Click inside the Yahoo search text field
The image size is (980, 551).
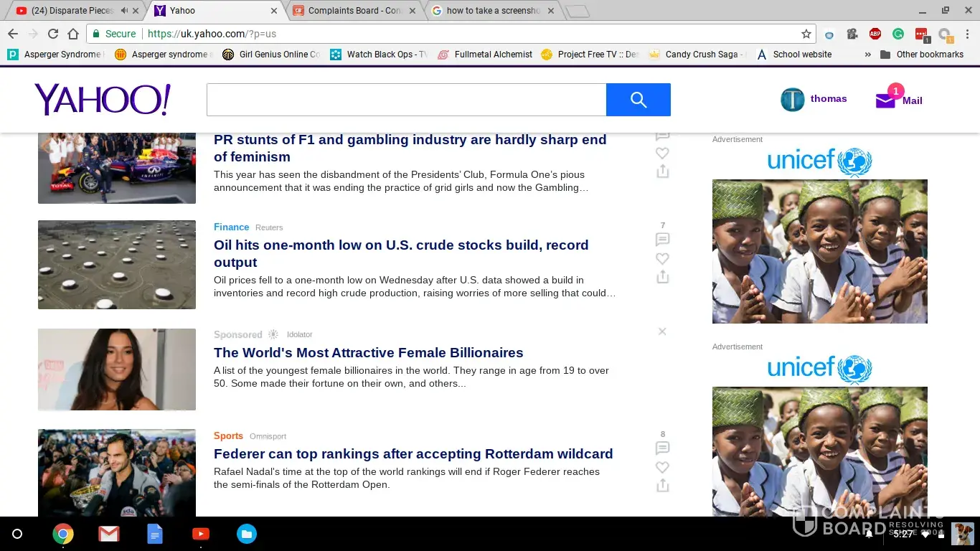coord(406,100)
